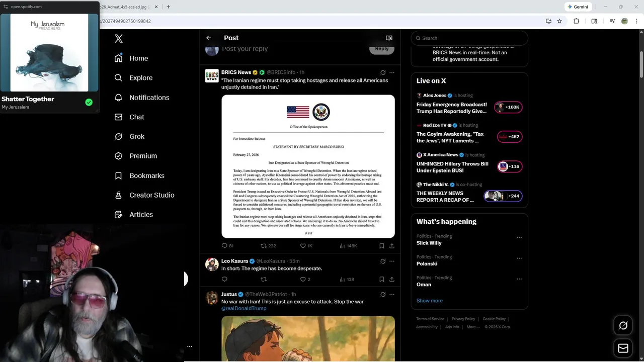The height and width of the screenshot is (362, 644).
Task: Click Show more under What's happening
Action: coord(430,301)
